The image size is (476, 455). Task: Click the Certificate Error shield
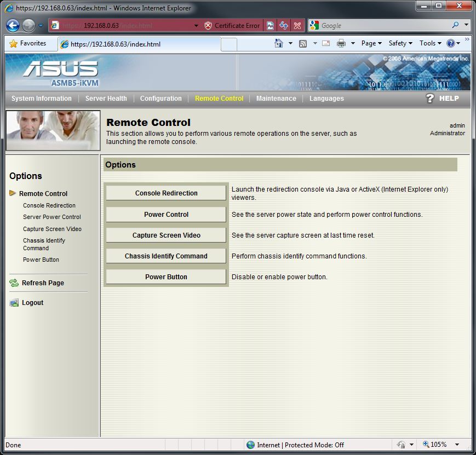click(208, 26)
